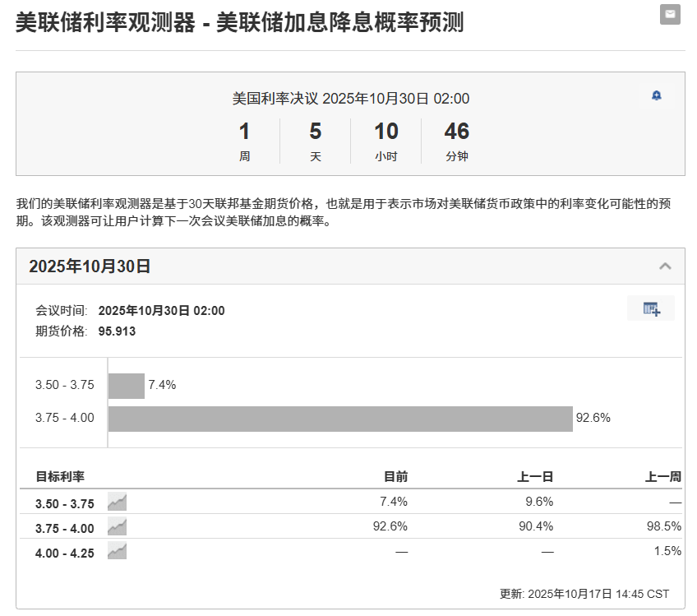Click the alert bell in the countdown box

[656, 96]
